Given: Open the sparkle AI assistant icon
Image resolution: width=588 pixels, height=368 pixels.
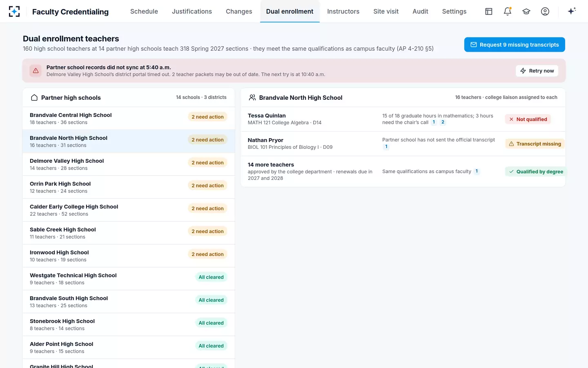Looking at the screenshot, I should [x=572, y=11].
